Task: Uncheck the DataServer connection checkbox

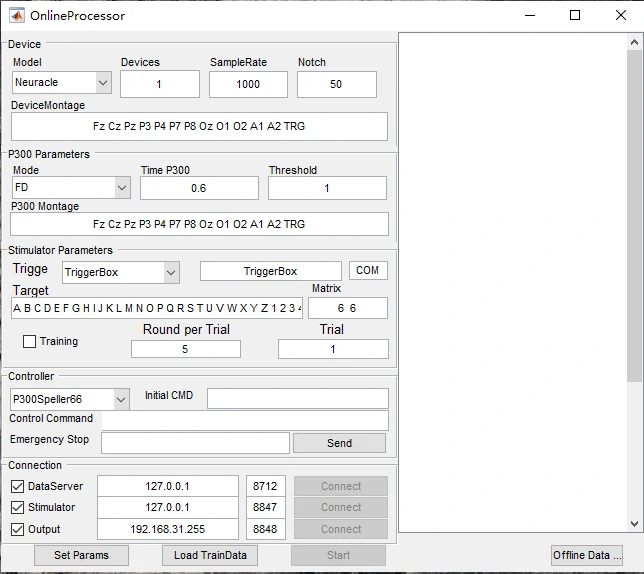Action: coord(17,486)
